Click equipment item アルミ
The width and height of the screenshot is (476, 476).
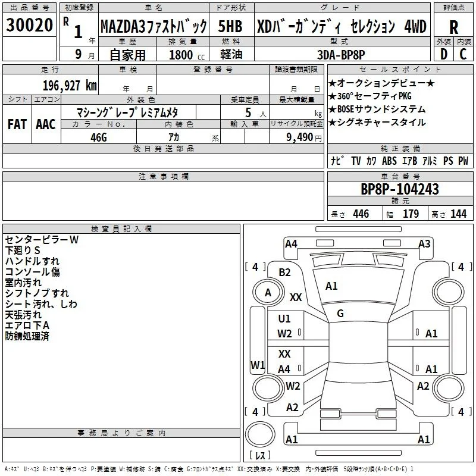pos(430,161)
